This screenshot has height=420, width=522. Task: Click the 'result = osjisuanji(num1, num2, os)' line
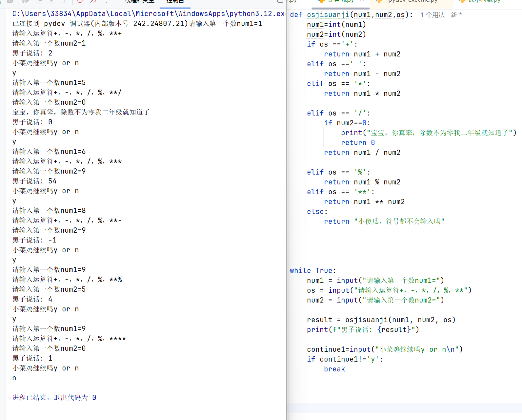tap(381, 320)
